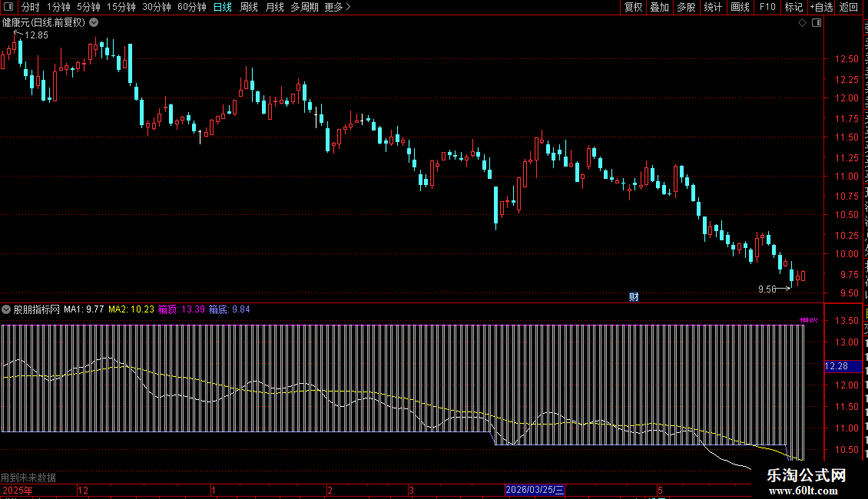868x499 pixels.
Task: Select the 1分钟 period tab
Action: [58, 7]
